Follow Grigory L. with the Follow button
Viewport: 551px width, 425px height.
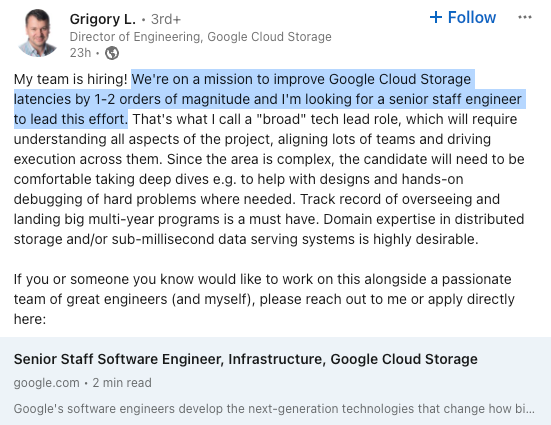tap(463, 17)
